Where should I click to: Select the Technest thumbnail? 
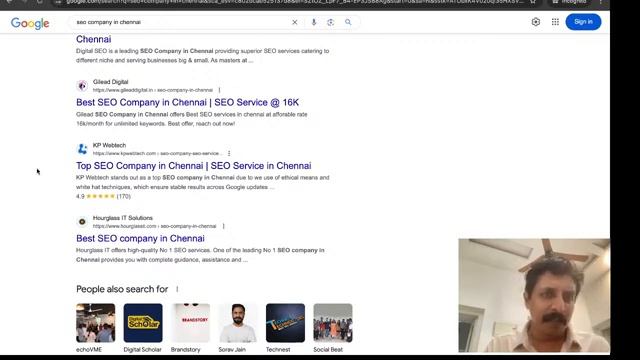tap(285, 323)
